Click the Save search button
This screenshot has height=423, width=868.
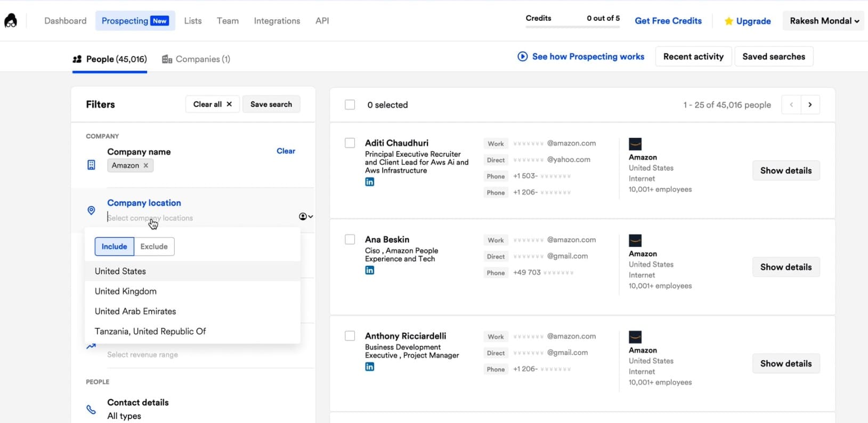point(271,104)
